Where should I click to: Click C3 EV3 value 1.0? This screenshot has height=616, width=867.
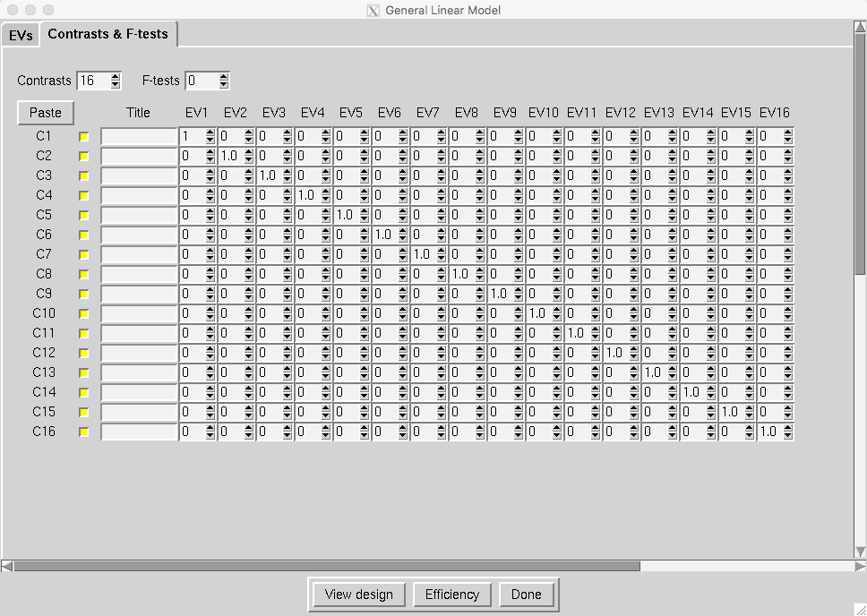[x=270, y=175]
